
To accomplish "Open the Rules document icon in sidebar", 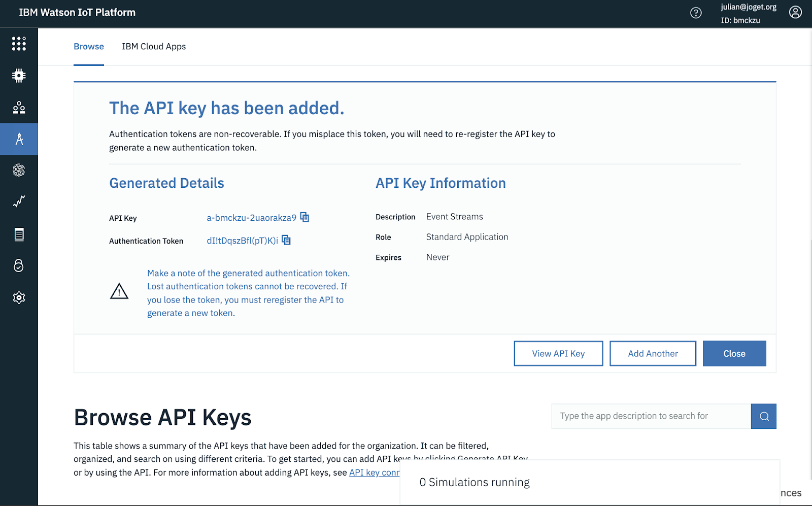I will [x=19, y=234].
